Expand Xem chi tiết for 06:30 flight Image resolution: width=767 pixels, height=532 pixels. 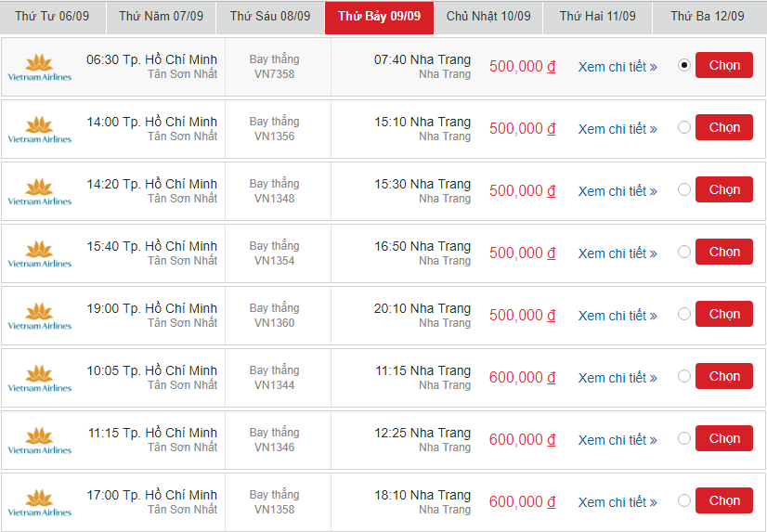coord(617,67)
